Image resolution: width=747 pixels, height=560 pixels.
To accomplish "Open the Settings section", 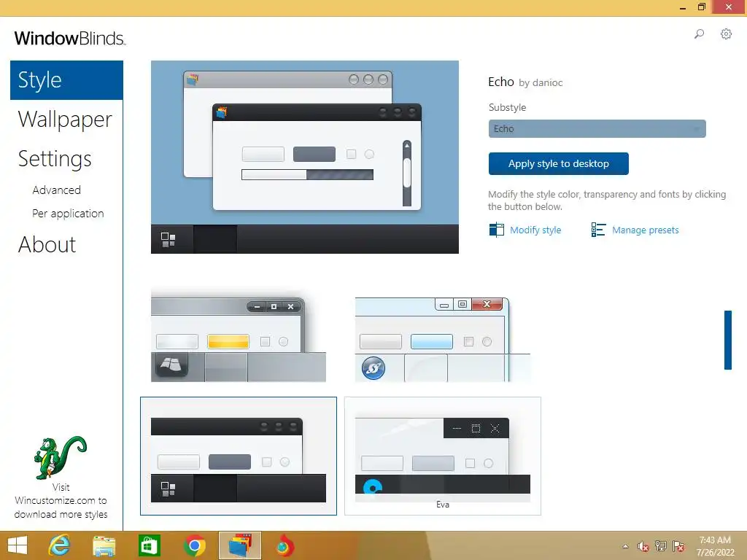I will pos(55,158).
